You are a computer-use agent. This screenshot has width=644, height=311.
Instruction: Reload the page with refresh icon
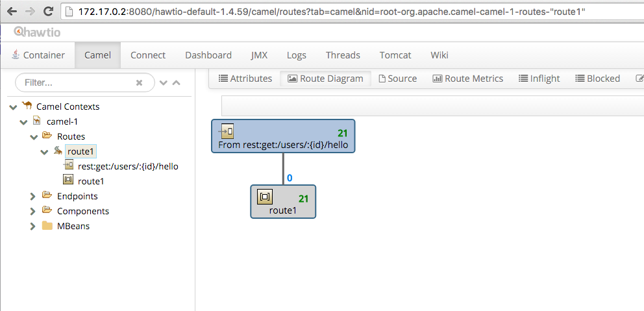[x=49, y=12]
